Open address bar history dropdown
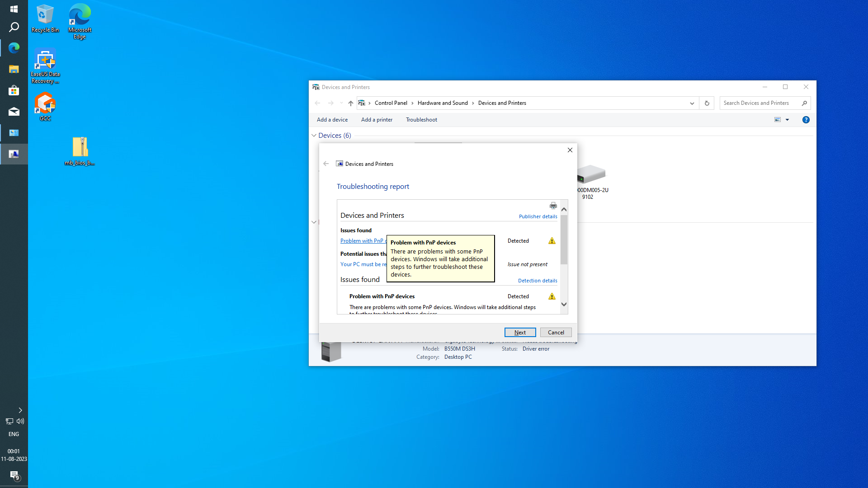This screenshot has height=488, width=868. point(692,103)
